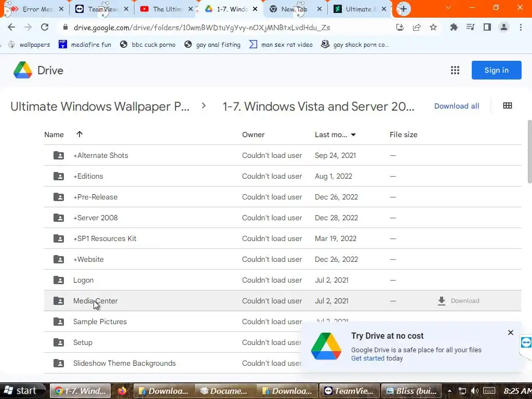Open the media control playlist icon
Screen dimensions: 532x399
click(470, 27)
